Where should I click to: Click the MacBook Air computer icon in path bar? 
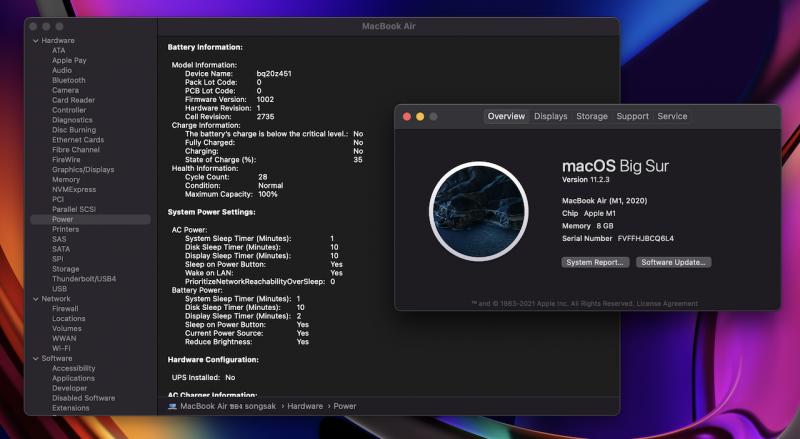click(x=172, y=406)
